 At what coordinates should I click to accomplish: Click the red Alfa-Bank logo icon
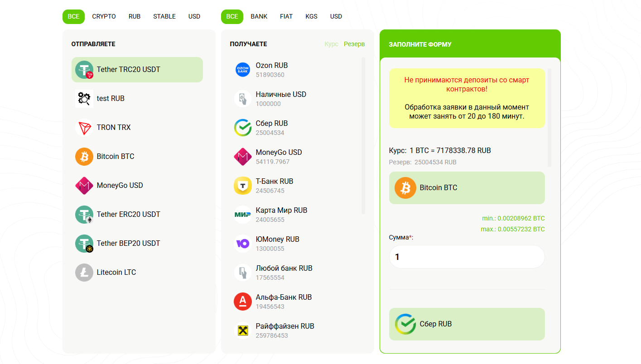point(243,302)
